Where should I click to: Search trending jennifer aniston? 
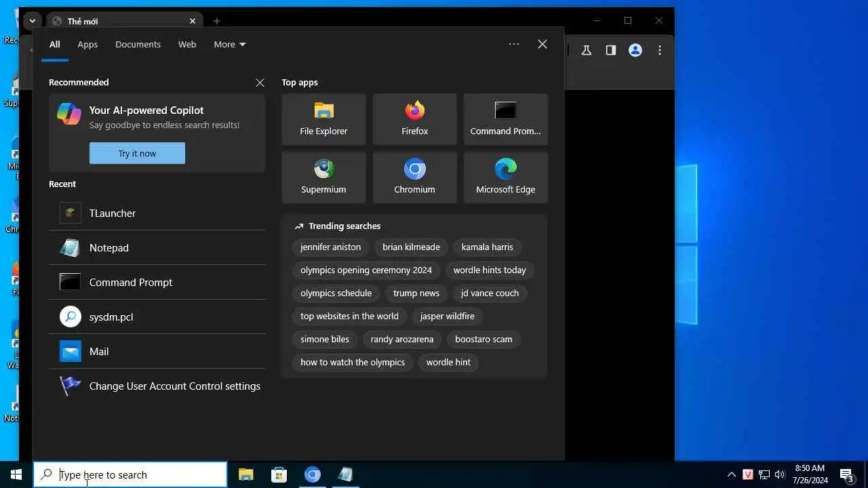pyautogui.click(x=330, y=247)
